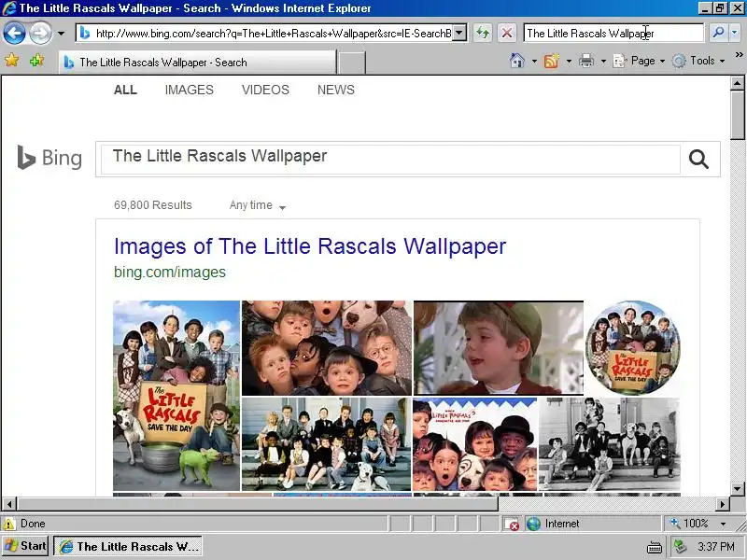Screen dimensions: 747x560
Task: Click the 3:37 PM system clock
Action: click(x=716, y=547)
